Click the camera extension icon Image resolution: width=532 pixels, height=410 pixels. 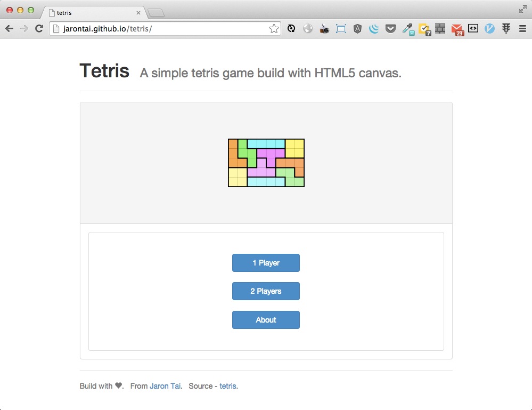click(x=324, y=28)
